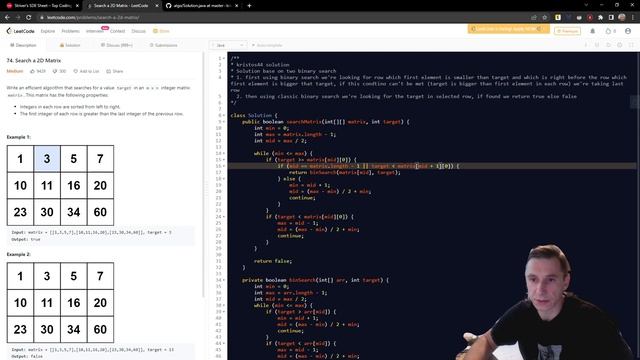Open the browser extensions puzzle icon
This screenshot has height=360, width=640.
point(600,18)
